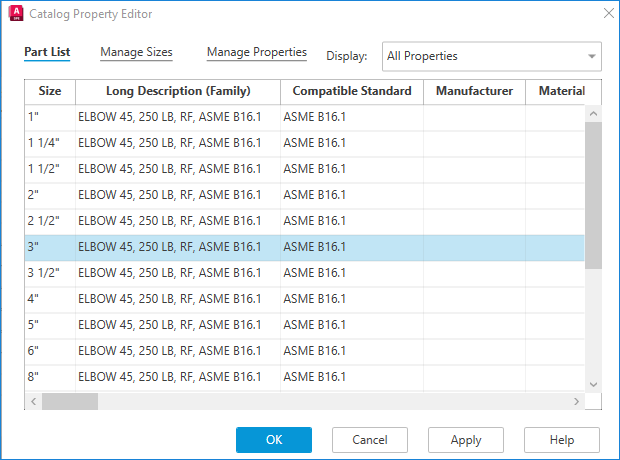The height and width of the screenshot is (460, 620).
Task: Click the Size column header
Action: coord(50,91)
